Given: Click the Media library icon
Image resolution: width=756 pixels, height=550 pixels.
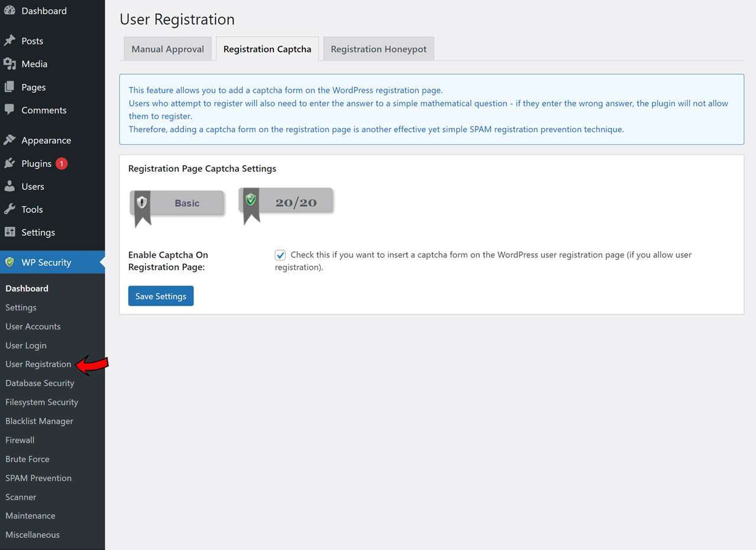Looking at the screenshot, I should [9, 64].
